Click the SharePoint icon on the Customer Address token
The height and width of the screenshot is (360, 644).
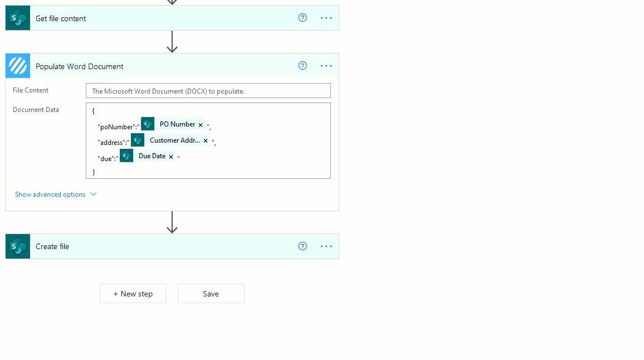click(x=138, y=140)
